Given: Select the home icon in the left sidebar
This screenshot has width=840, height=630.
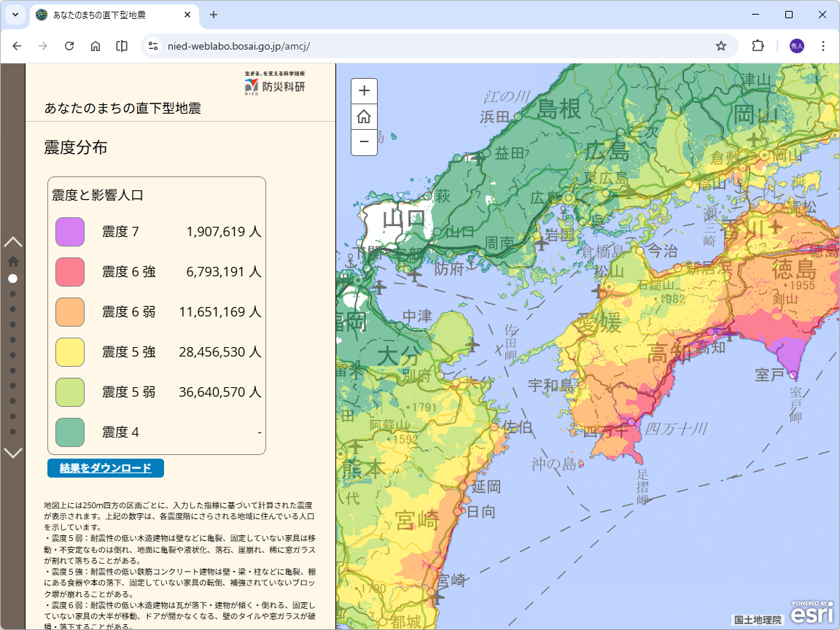Looking at the screenshot, I should tap(12, 260).
